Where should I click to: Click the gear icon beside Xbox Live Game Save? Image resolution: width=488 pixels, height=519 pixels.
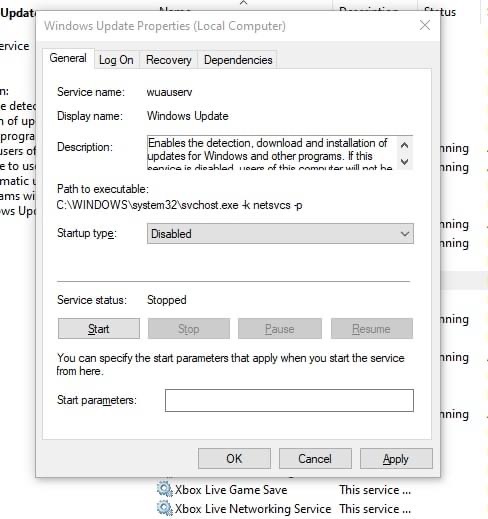[164, 489]
